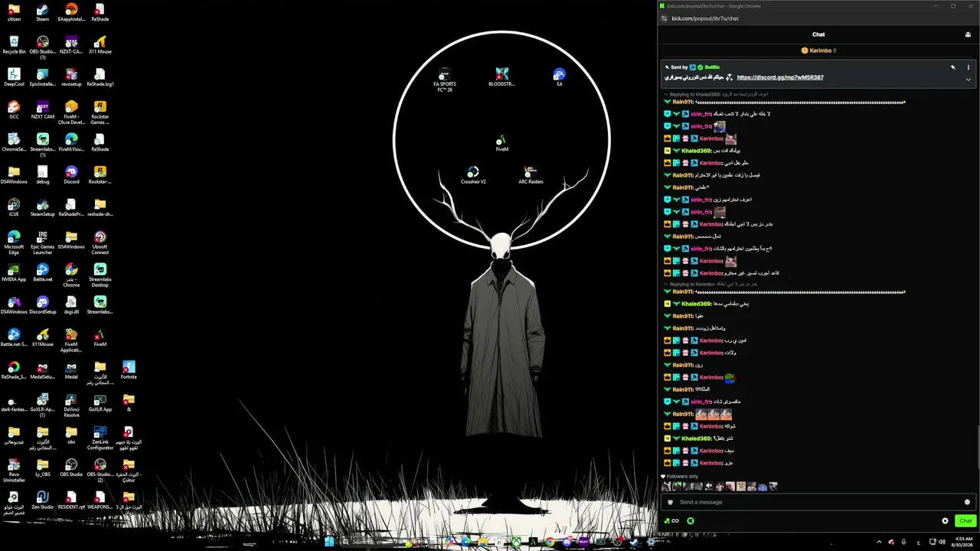Open the Ubisoft Connect desktop shortcut
The image size is (980, 551).
[x=100, y=243]
